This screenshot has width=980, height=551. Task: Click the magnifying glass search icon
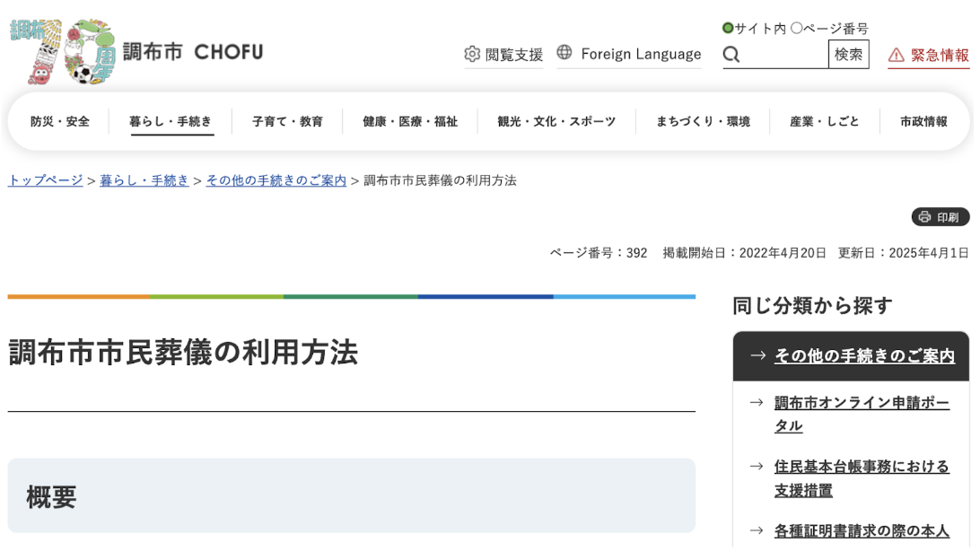(731, 55)
